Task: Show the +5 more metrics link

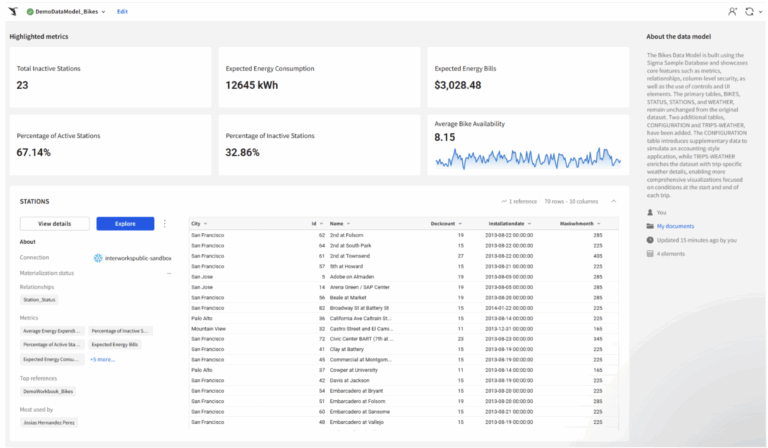Action: pos(101,358)
